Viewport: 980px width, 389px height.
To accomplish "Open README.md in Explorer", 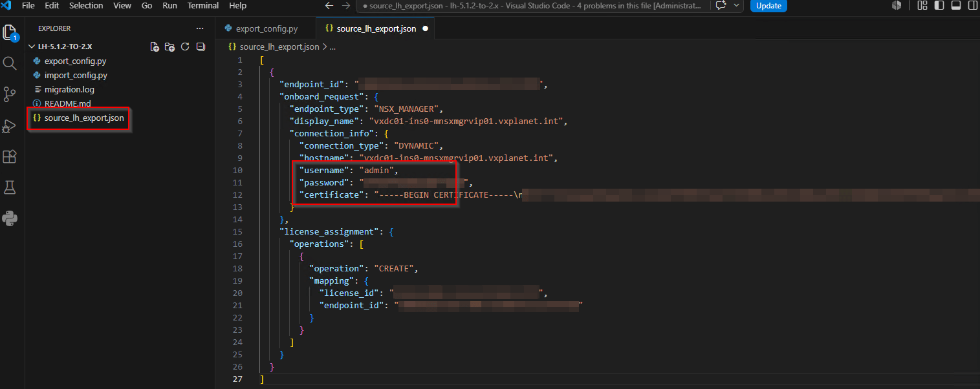I will click(x=67, y=103).
